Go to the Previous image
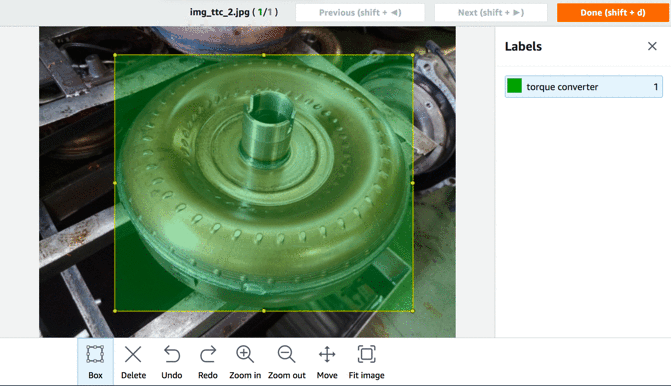 point(360,12)
